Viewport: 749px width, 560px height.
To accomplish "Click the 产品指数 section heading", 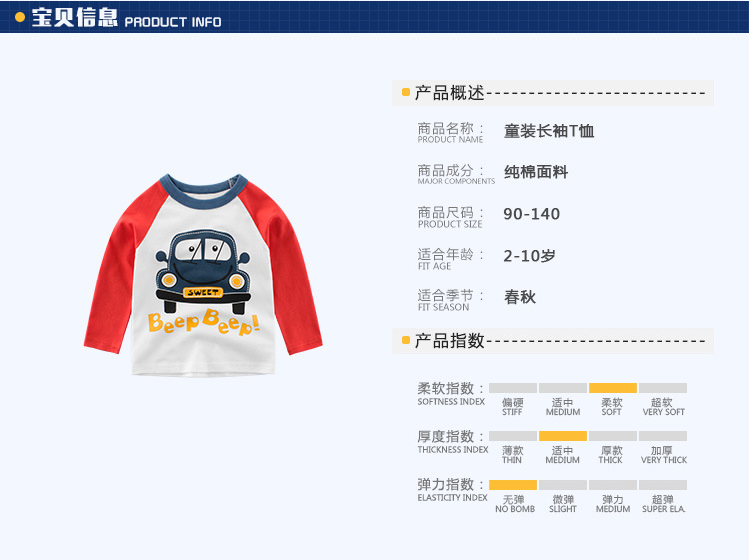I will pos(449,340).
